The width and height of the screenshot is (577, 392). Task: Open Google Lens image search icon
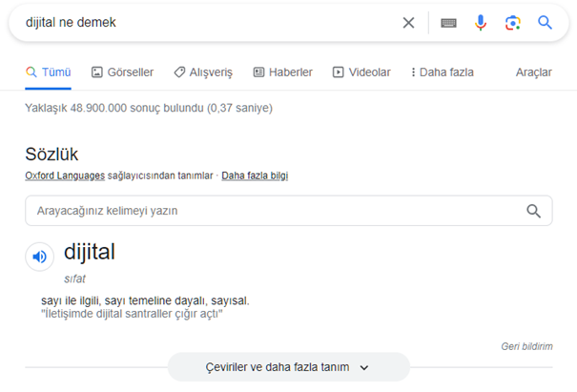512,23
